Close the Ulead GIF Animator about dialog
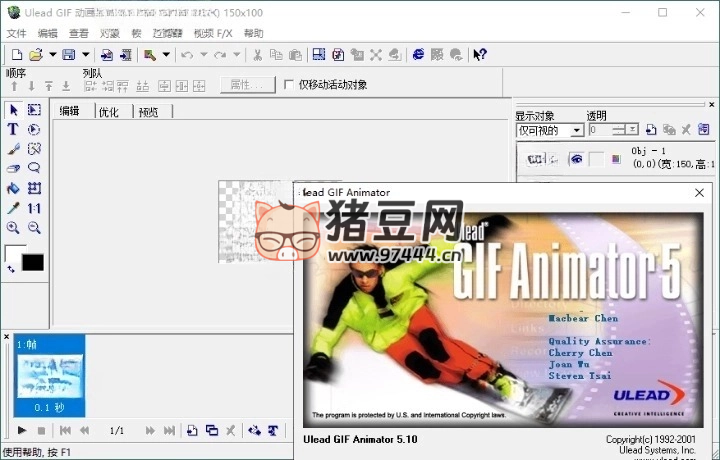The image size is (720, 460). 699,193
